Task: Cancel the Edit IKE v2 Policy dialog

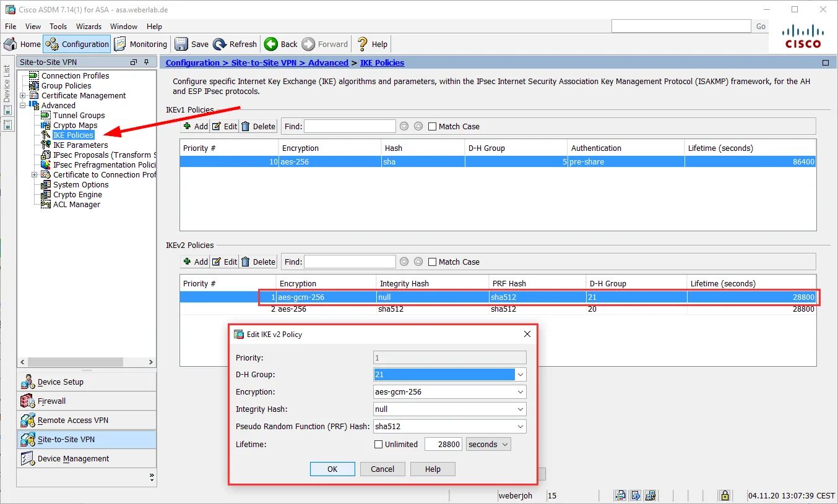Action: [382, 469]
